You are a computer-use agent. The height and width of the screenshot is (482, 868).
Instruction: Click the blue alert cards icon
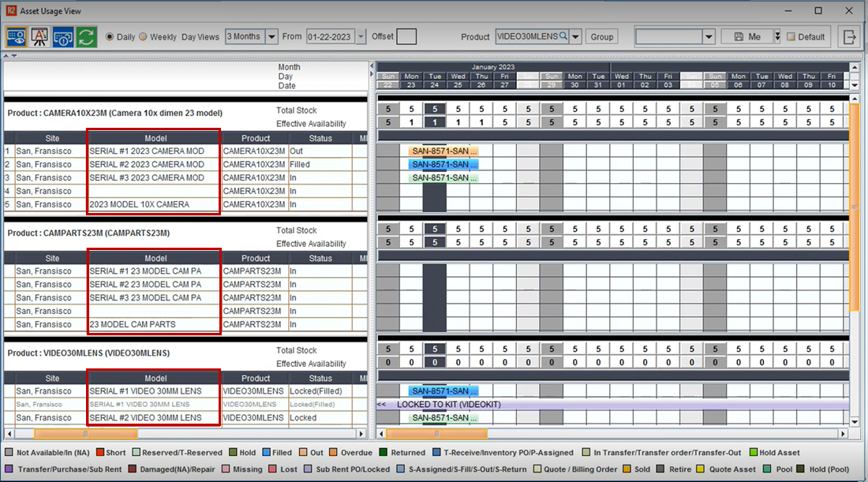click(63, 37)
